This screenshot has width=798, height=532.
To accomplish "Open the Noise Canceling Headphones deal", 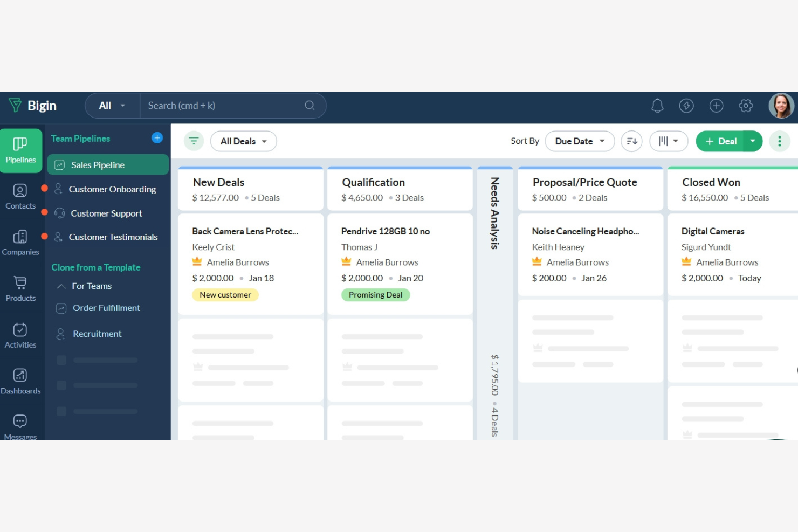I will pos(586,231).
